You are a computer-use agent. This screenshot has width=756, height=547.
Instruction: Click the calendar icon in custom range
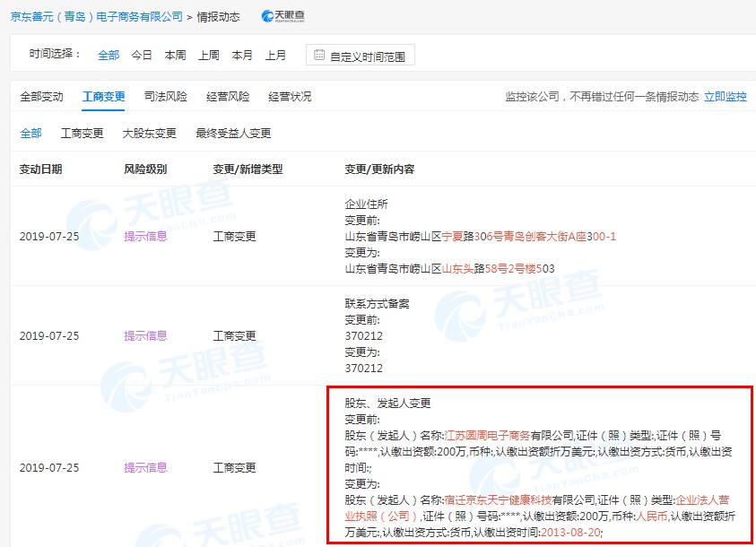pos(319,55)
